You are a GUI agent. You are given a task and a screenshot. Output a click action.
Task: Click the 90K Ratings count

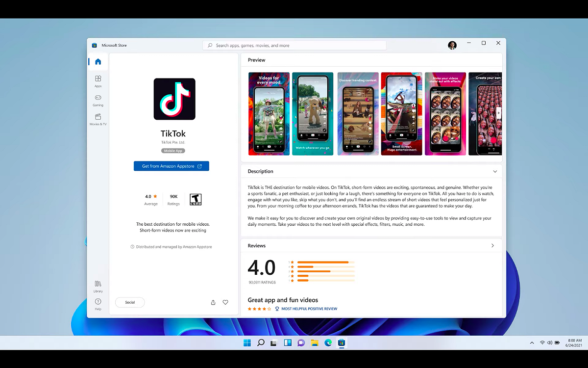point(173,200)
